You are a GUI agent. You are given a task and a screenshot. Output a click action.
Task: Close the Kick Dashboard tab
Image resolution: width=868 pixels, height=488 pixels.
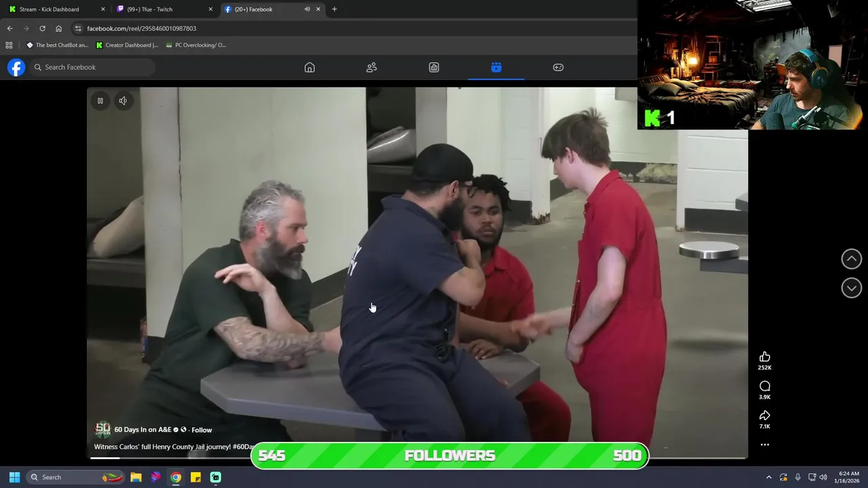103,9
